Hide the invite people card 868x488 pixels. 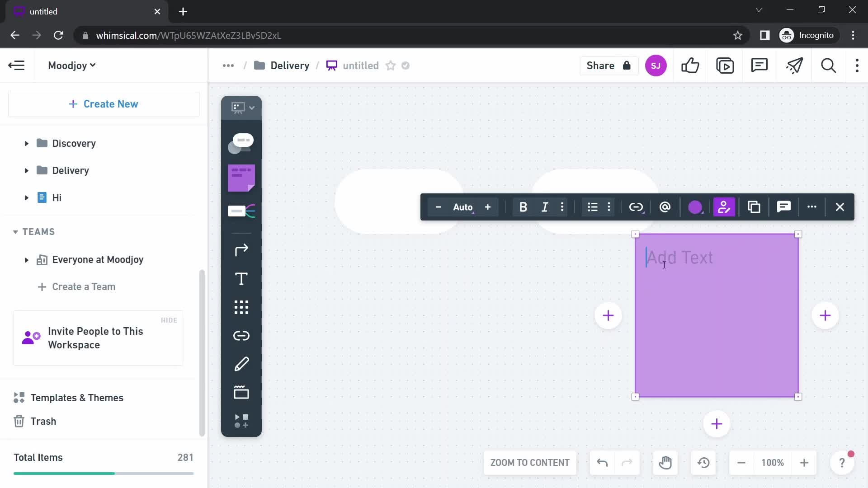pyautogui.click(x=169, y=320)
